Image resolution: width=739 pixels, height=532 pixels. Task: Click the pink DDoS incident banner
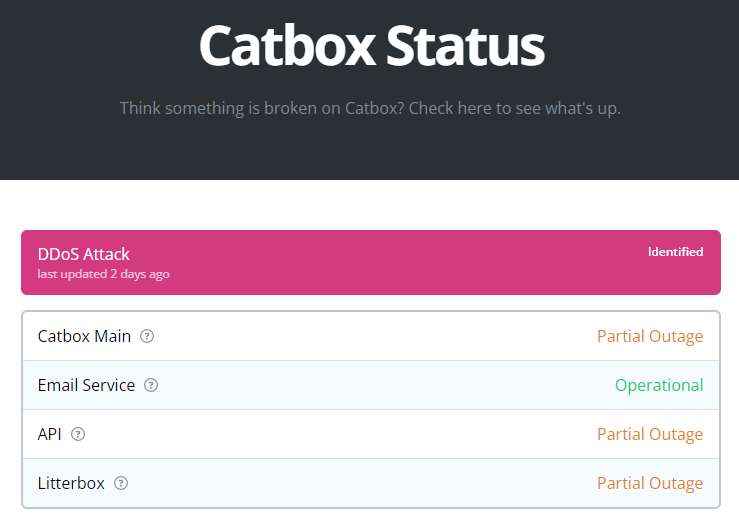pos(400,264)
